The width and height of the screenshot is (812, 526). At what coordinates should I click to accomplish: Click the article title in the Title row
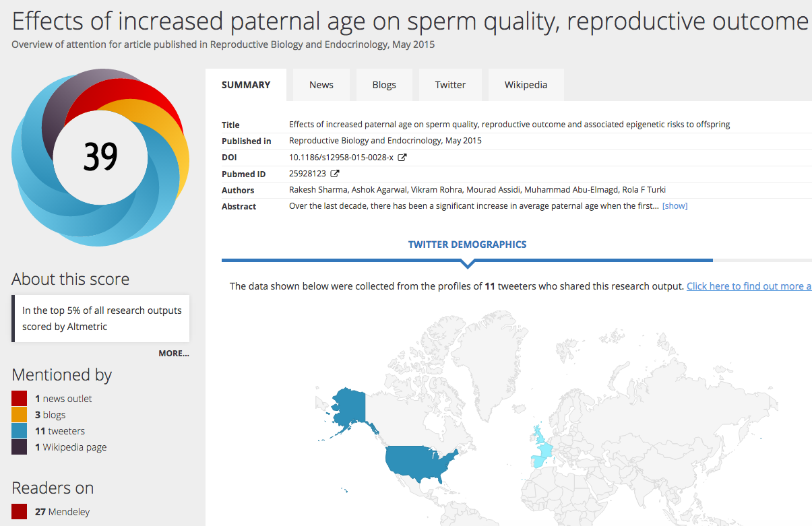tap(509, 125)
